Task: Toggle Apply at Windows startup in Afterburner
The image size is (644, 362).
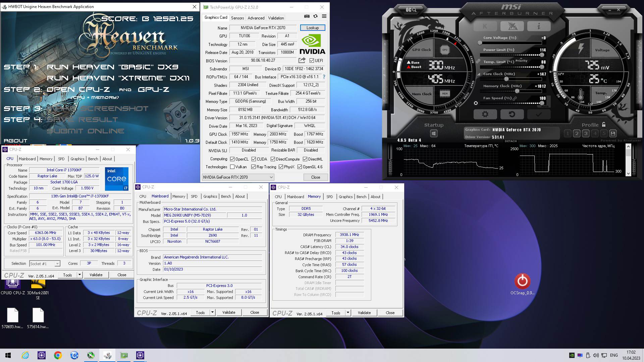Action: pyautogui.click(x=434, y=133)
